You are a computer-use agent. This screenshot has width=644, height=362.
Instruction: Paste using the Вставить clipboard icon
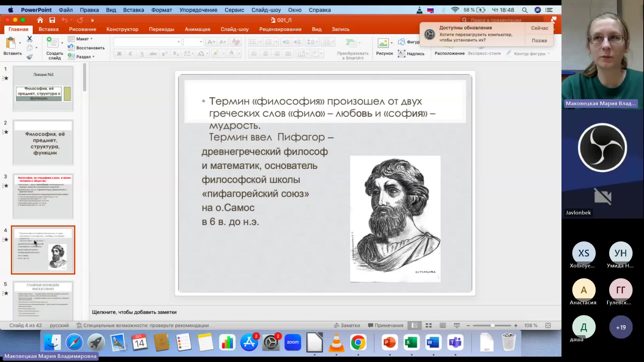[x=11, y=43]
